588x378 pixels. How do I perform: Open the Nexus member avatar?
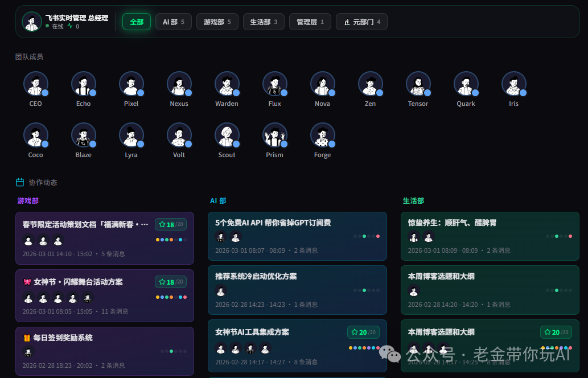(179, 84)
